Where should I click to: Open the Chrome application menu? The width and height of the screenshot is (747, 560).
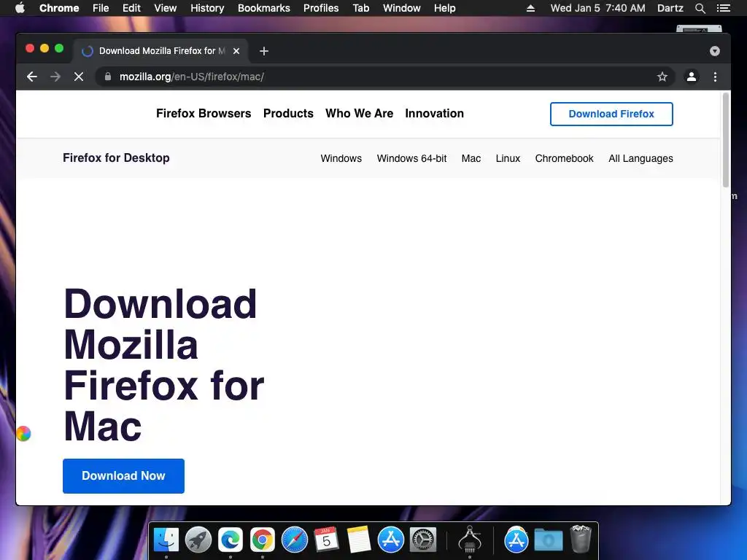coord(59,8)
